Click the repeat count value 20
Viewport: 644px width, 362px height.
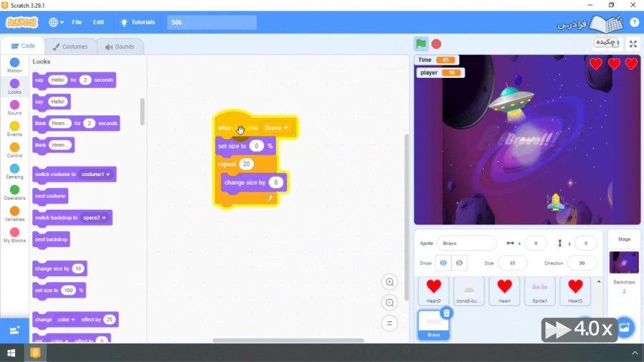(246, 164)
